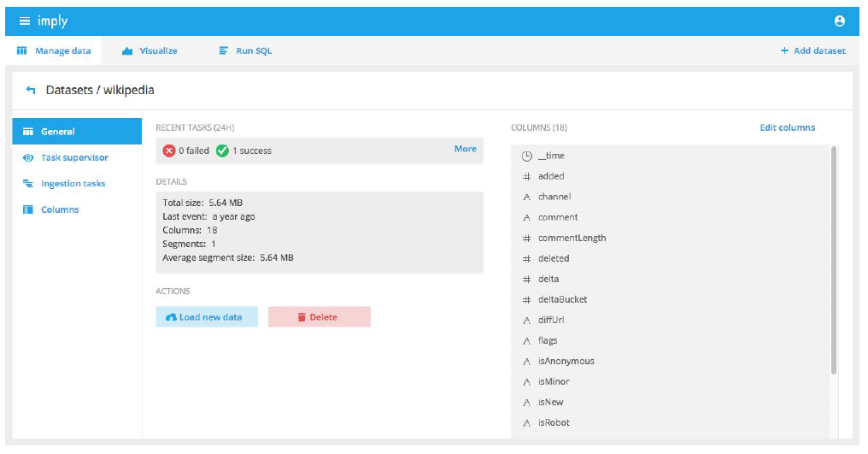Click the number icon beside delta
This screenshot has width=868, height=454.
526,279
